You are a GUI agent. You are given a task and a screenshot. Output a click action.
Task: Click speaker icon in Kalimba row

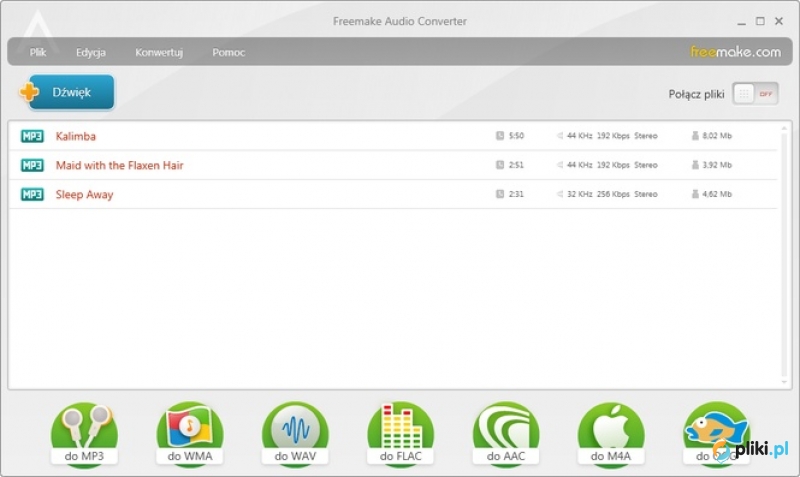click(x=560, y=136)
